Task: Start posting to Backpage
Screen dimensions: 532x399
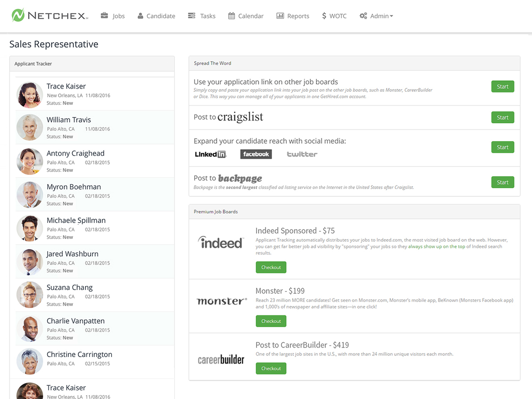Action: (502, 182)
